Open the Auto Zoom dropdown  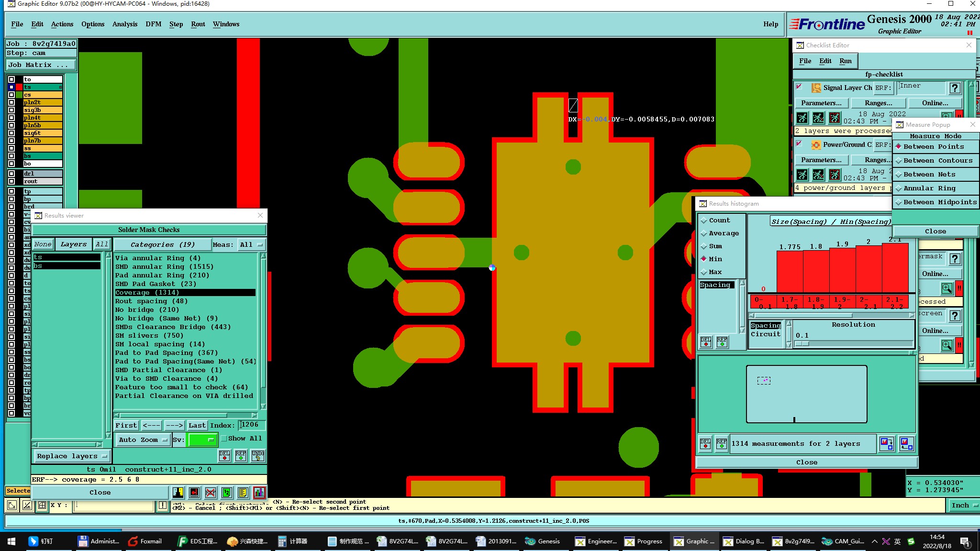[x=143, y=440]
